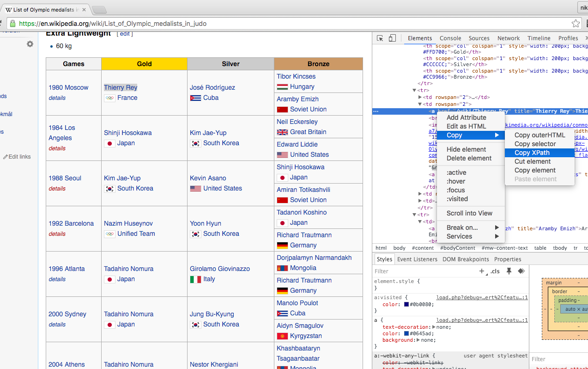This screenshot has height=369, width=588.
Task: Click the .cls element classes icon
Action: (494, 271)
